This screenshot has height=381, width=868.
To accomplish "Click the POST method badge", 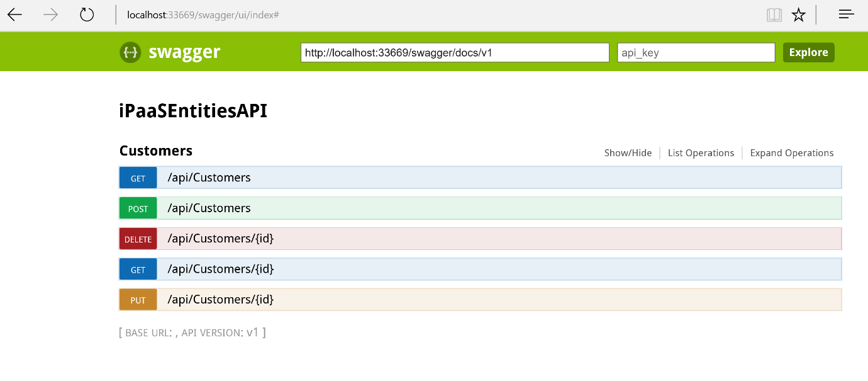I will [x=138, y=208].
